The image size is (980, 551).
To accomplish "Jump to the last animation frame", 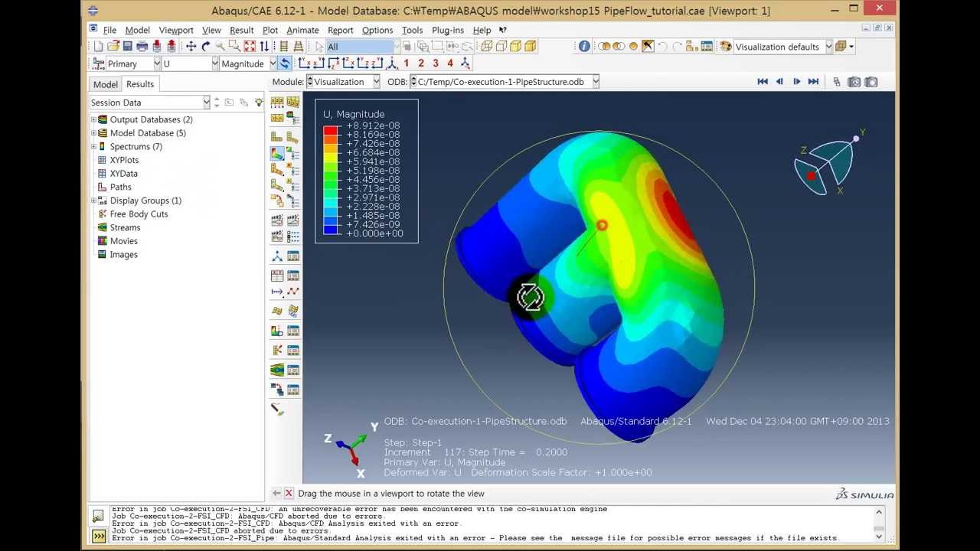I will point(814,82).
